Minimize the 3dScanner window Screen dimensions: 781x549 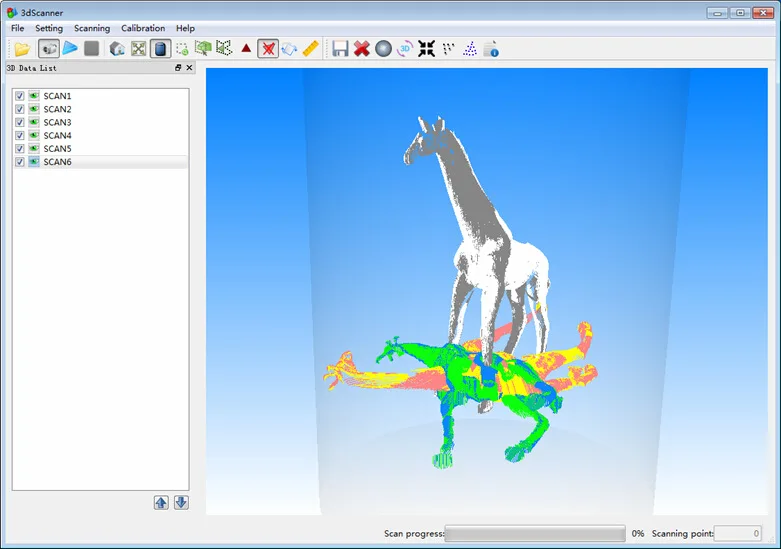click(x=718, y=13)
